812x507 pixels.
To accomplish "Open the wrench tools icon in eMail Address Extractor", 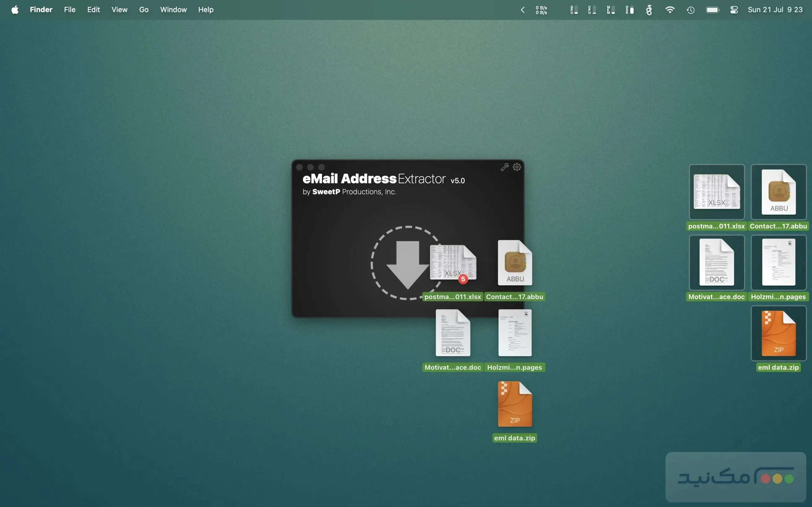I will point(505,167).
